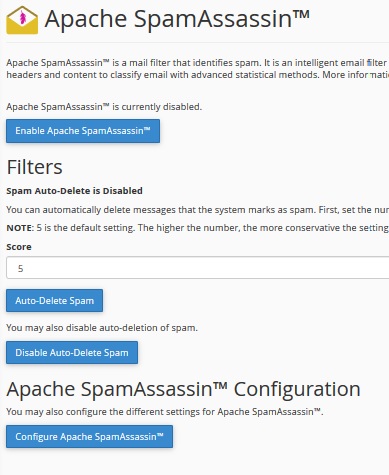
Task: Click the Filters section heading
Action: (34, 167)
